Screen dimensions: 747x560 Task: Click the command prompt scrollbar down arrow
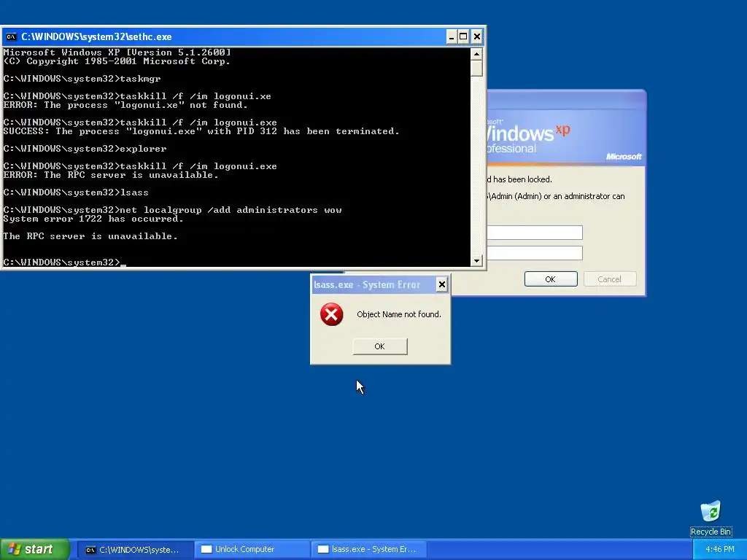(x=476, y=260)
